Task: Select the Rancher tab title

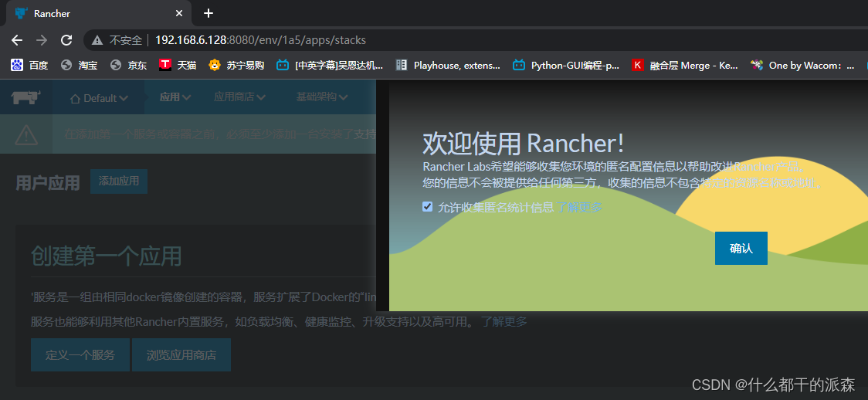Action: point(52,13)
